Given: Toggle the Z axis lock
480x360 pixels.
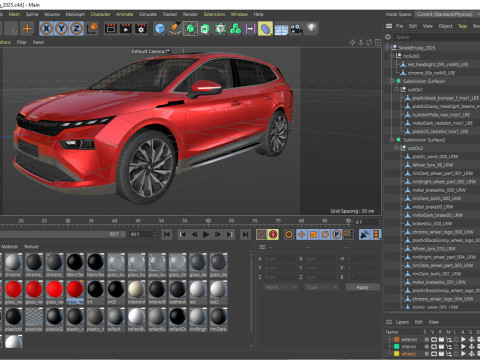Looking at the screenshot, I should coord(76,29).
